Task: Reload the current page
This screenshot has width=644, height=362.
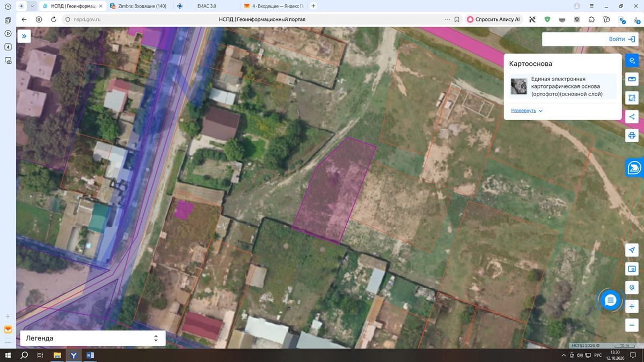Action: click(x=54, y=19)
